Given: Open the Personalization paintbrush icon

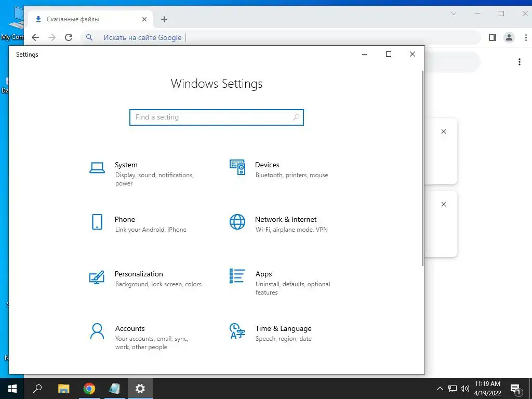Looking at the screenshot, I should 97,277.
